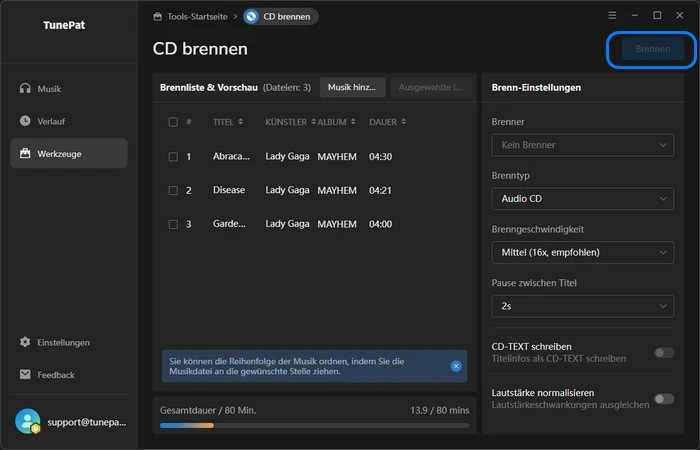Screen dimensions: 700x450
Task: Click Lady Gaga in Disease row
Action: click(288, 190)
